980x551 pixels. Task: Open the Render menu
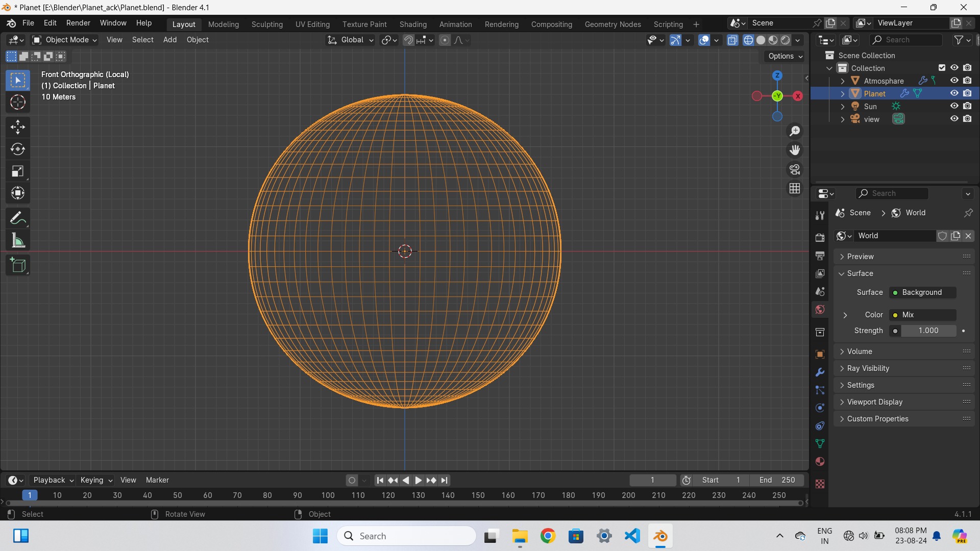(x=78, y=23)
